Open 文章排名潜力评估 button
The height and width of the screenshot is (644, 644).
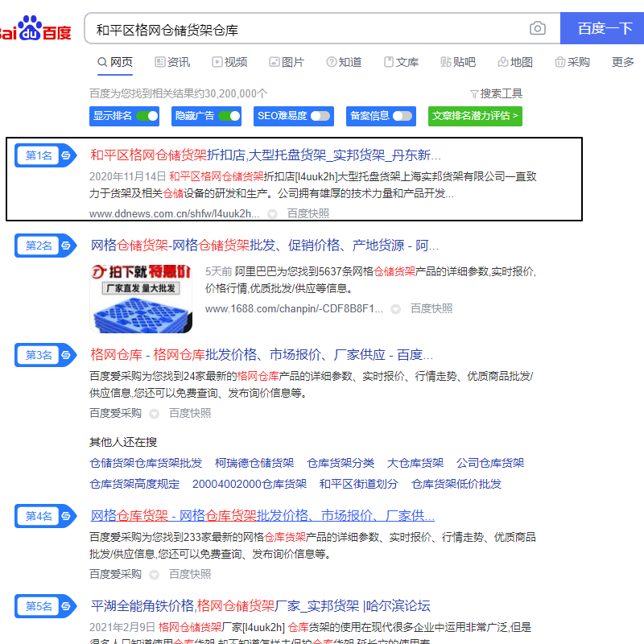tap(475, 116)
